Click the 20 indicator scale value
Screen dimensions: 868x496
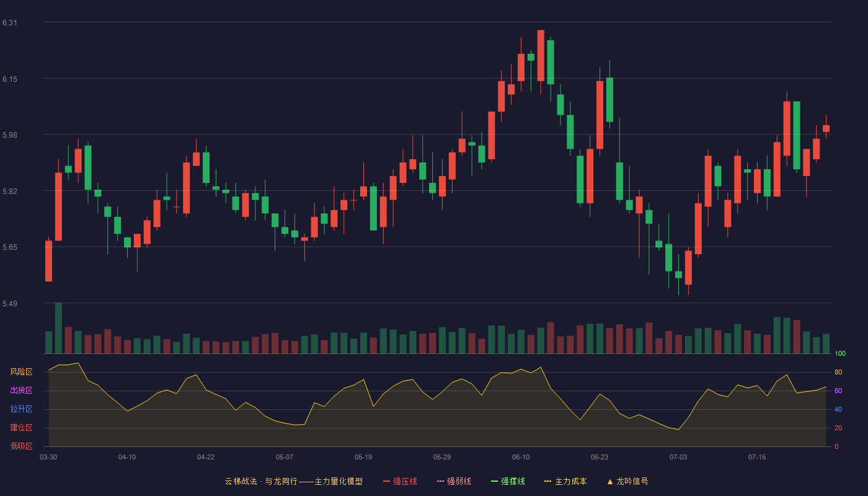pyautogui.click(x=838, y=428)
